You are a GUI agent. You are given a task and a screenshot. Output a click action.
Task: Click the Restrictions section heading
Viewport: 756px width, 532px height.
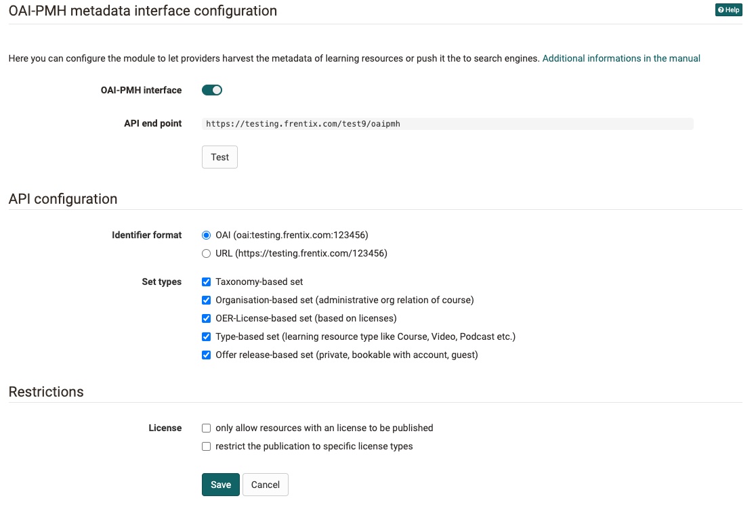pos(45,391)
